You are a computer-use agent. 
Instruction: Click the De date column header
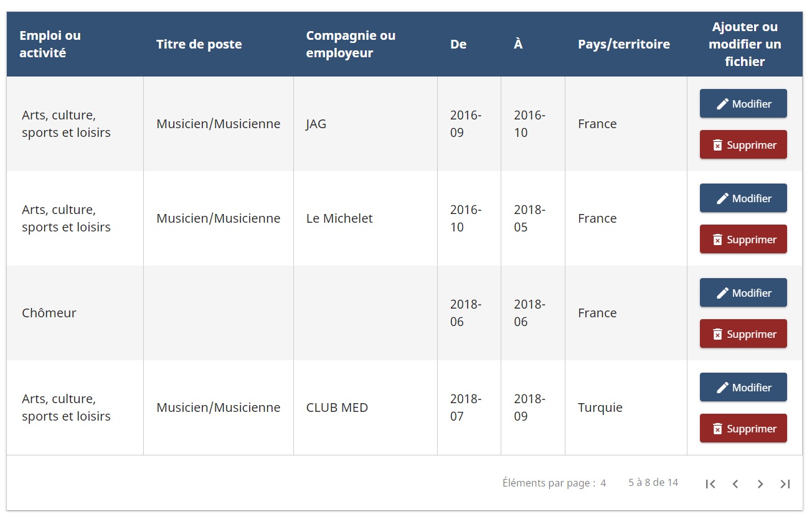coord(458,44)
